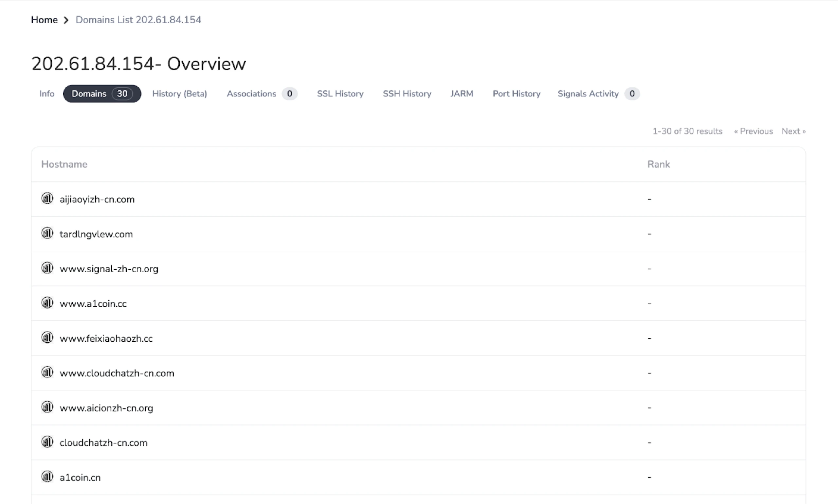Click the « Previous pagination button

click(754, 131)
